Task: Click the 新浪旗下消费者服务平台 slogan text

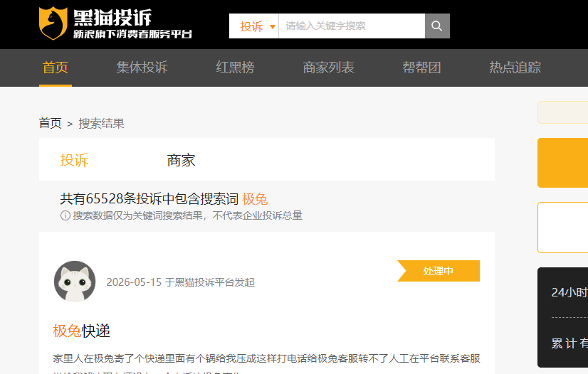Action: click(x=132, y=34)
